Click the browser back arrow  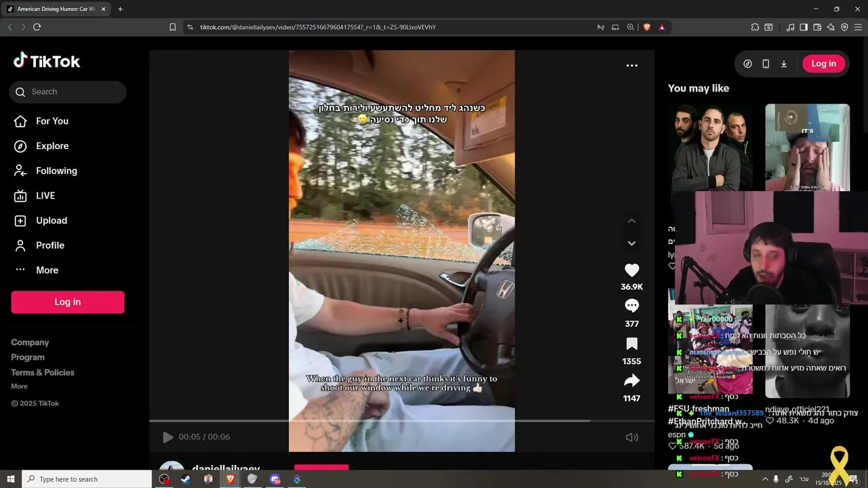[9, 27]
